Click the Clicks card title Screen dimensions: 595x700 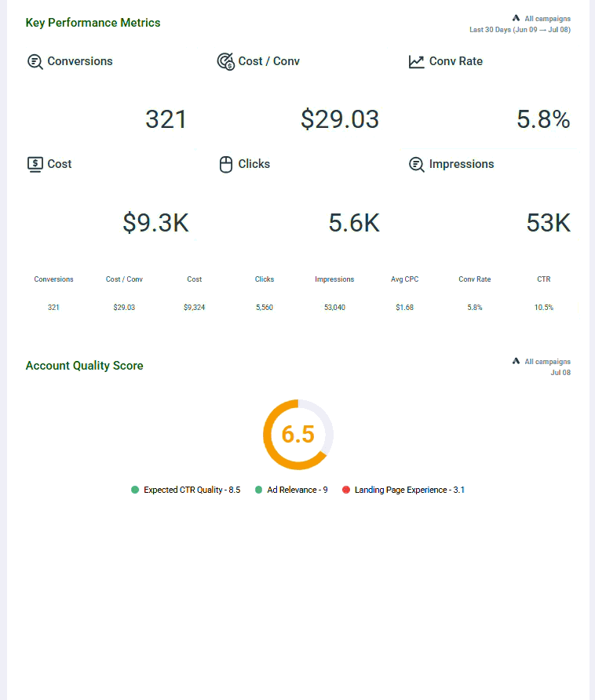pos(254,164)
